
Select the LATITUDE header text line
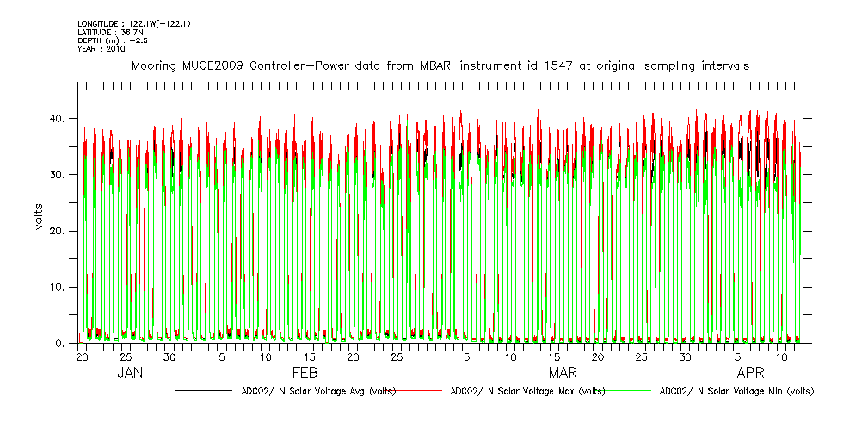coord(109,31)
